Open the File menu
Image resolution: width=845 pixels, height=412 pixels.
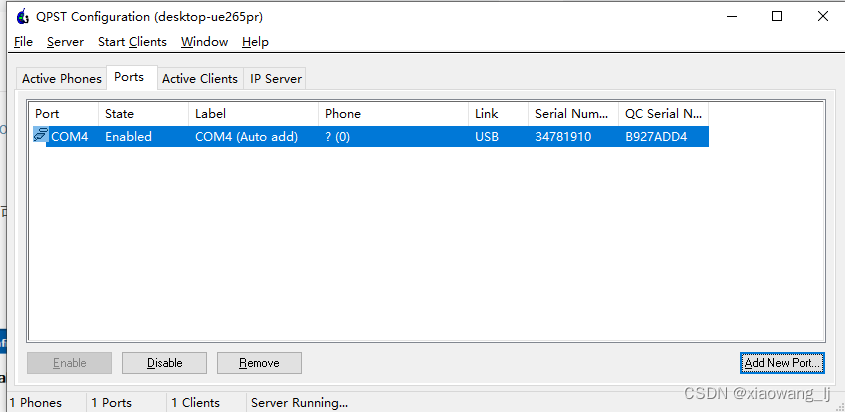tap(23, 42)
